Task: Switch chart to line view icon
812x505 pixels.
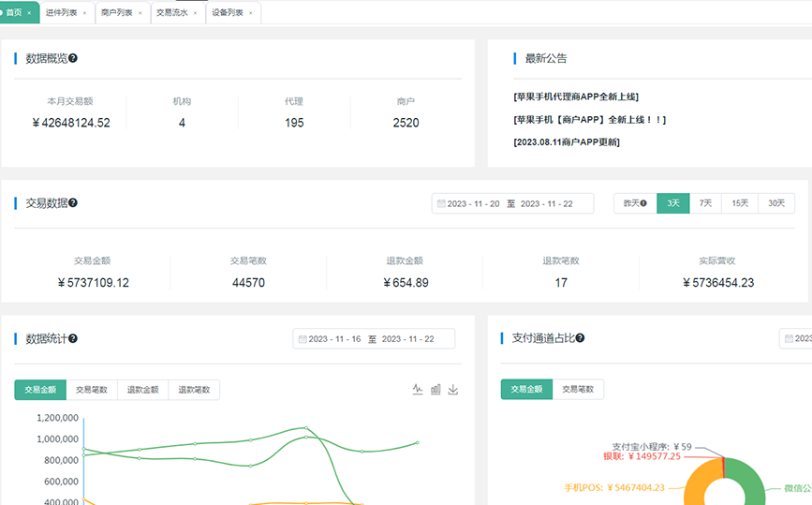Action: click(418, 389)
